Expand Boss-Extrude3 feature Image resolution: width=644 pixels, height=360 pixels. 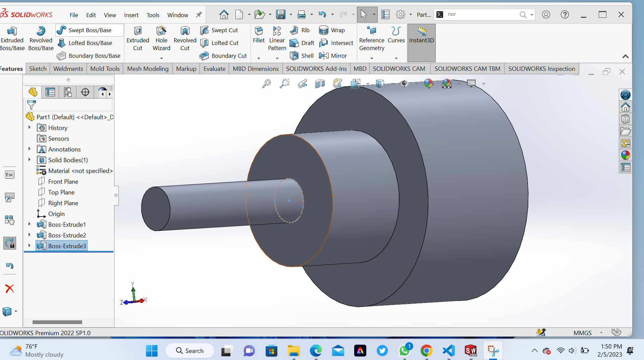(x=29, y=246)
